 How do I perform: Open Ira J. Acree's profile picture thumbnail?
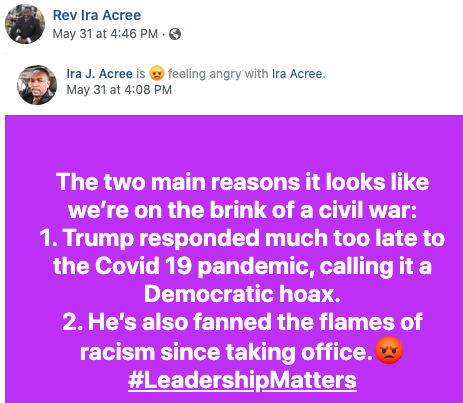pos(37,85)
